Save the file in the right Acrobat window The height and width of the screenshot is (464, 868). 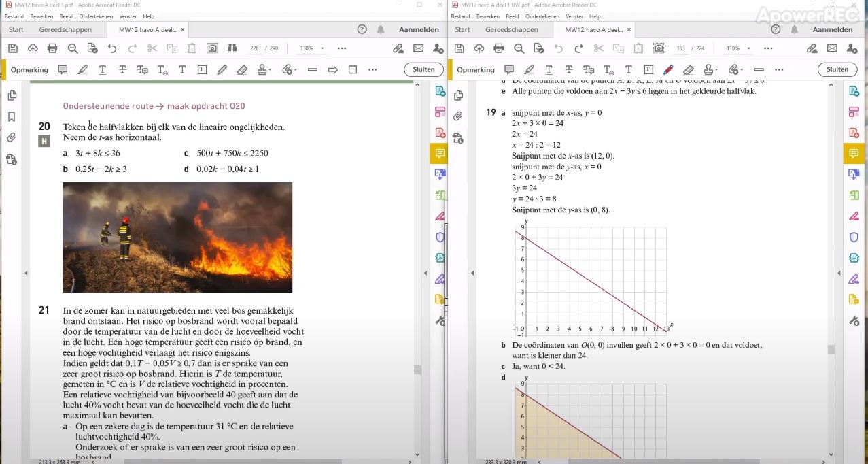pyautogui.click(x=459, y=48)
